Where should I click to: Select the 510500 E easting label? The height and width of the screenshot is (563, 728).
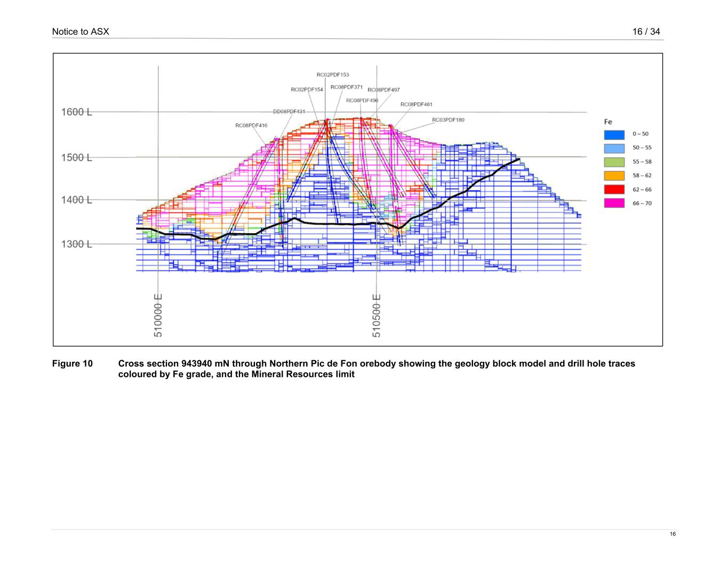click(377, 315)
